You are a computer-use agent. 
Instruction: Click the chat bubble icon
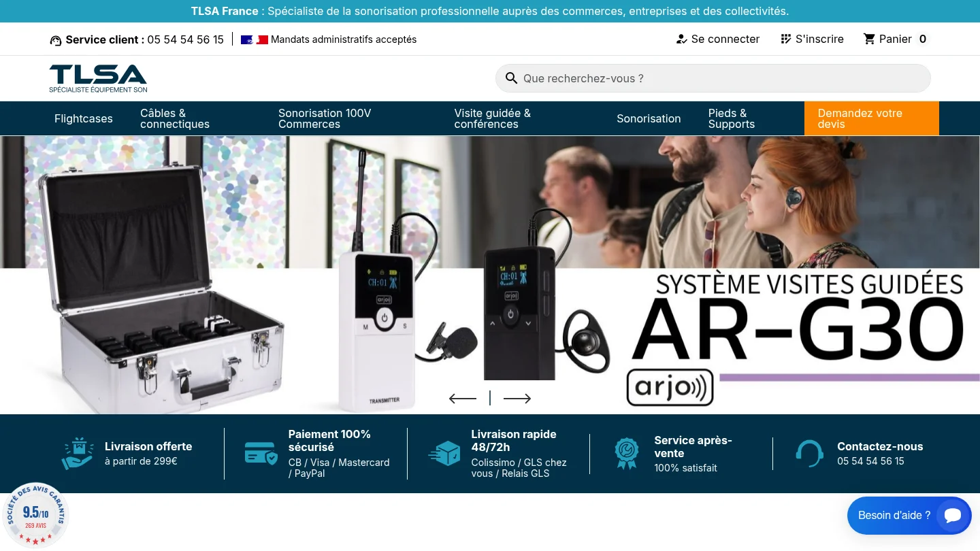[953, 516]
